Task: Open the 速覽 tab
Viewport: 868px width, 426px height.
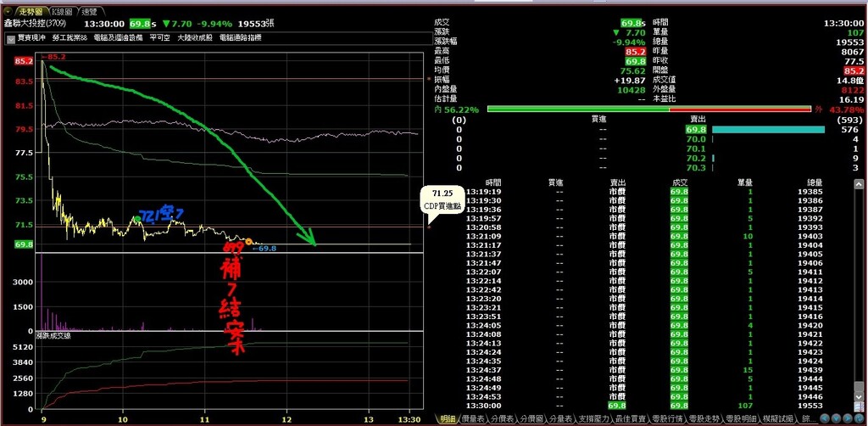Action: (x=89, y=12)
